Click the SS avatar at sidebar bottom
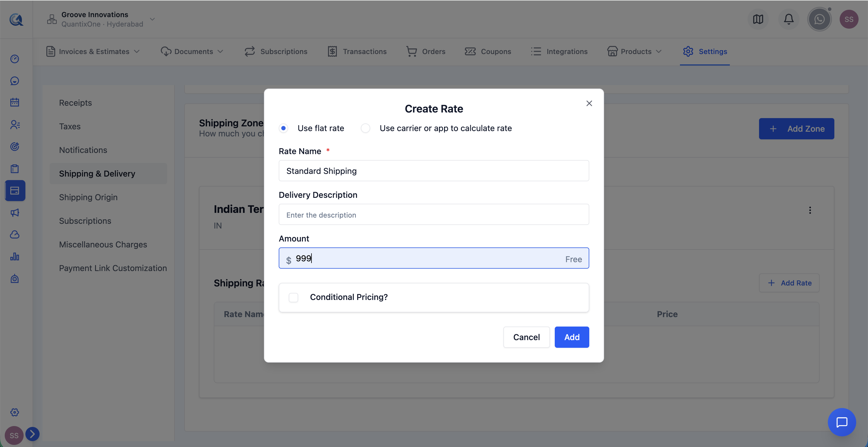This screenshot has width=868, height=447. (14, 435)
